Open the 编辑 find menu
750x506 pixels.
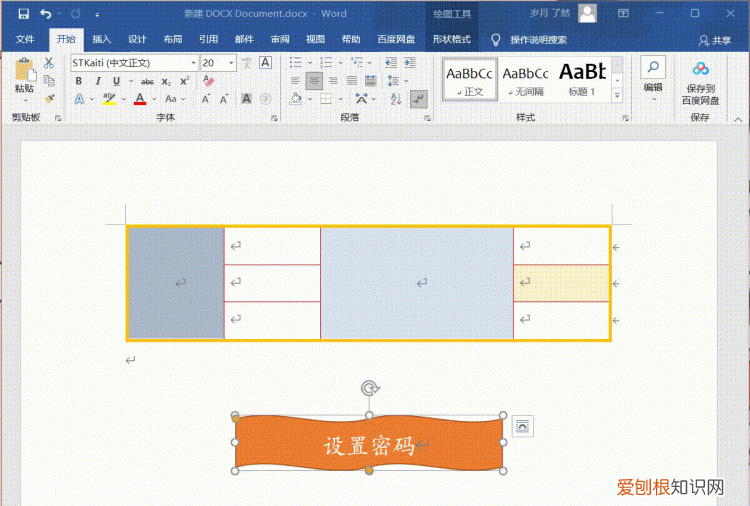pyautogui.click(x=653, y=79)
